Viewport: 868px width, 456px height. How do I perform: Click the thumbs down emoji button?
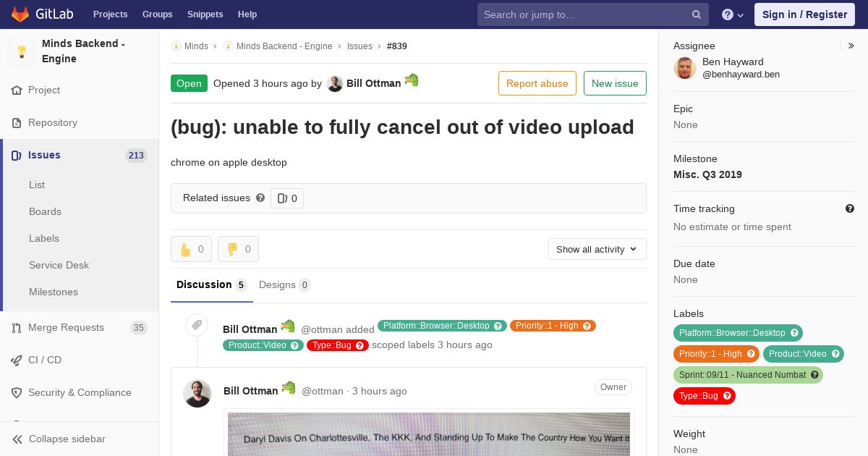click(239, 249)
